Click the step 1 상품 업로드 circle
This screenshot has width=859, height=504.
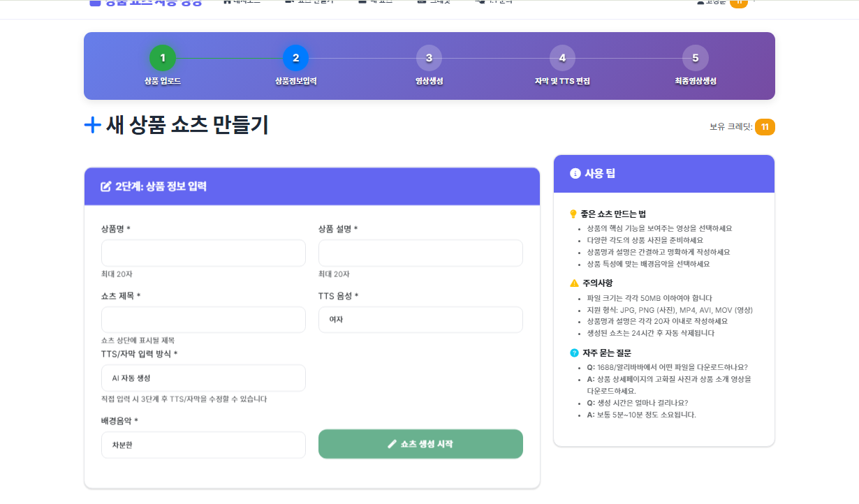pyautogui.click(x=163, y=58)
